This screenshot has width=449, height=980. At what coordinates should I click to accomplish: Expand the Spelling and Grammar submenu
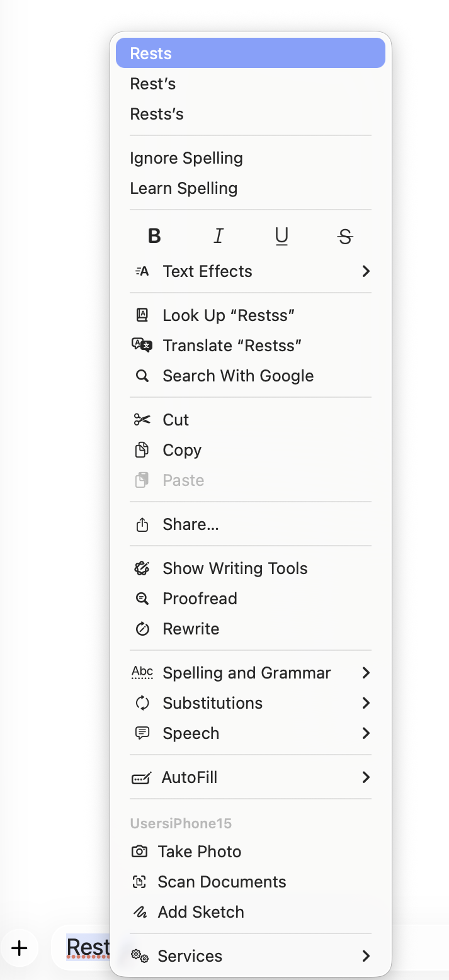point(366,673)
